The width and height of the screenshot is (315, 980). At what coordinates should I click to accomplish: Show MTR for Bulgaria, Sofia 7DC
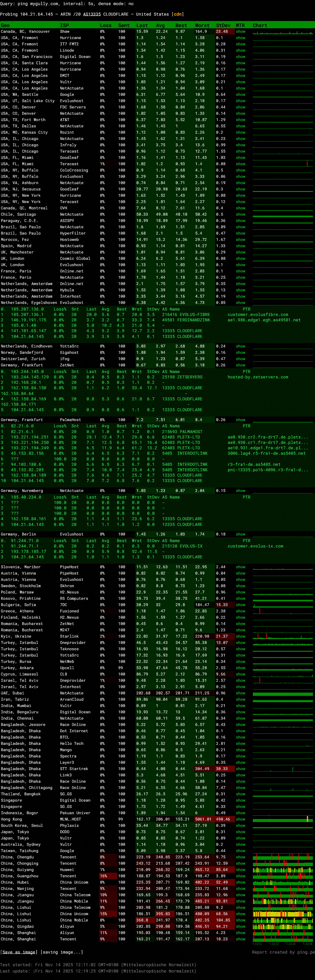pyautogui.click(x=241, y=605)
